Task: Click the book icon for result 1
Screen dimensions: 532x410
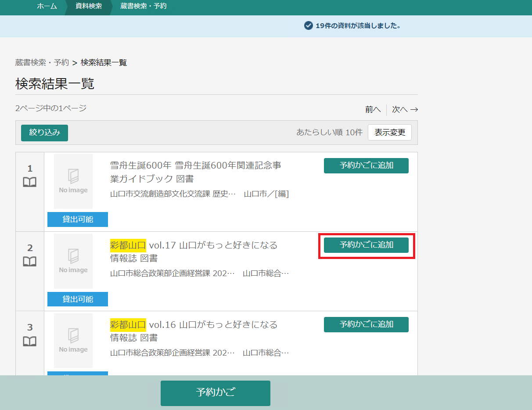Action: point(29,182)
